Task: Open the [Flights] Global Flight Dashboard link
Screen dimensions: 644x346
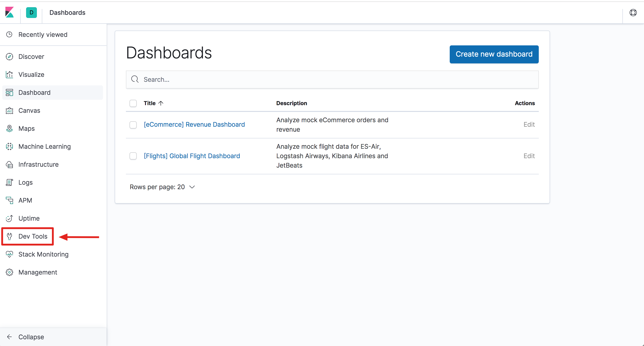Action: [x=192, y=156]
